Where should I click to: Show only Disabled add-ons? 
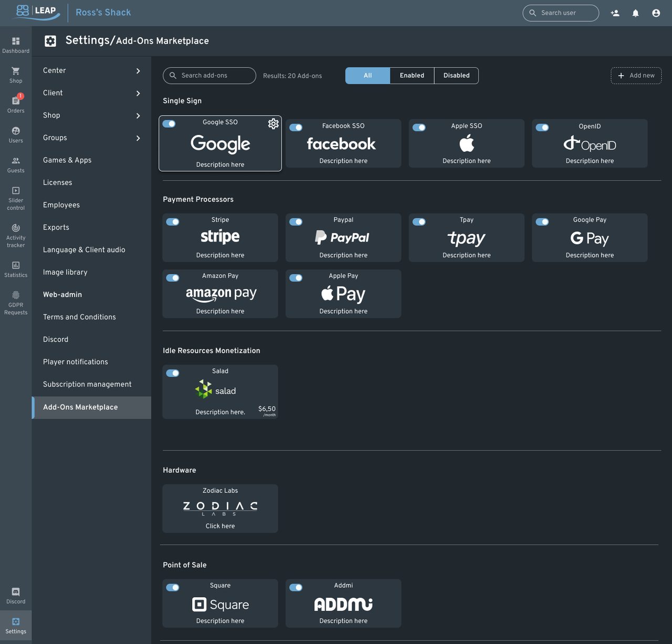(x=456, y=76)
